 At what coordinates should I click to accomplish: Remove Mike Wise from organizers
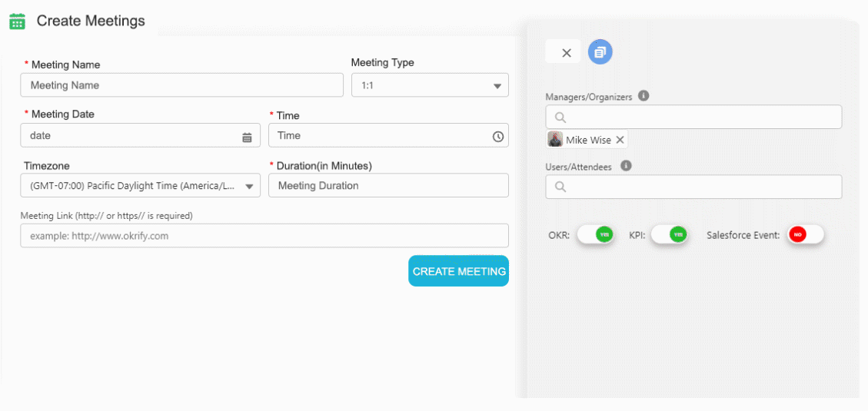[x=620, y=140]
